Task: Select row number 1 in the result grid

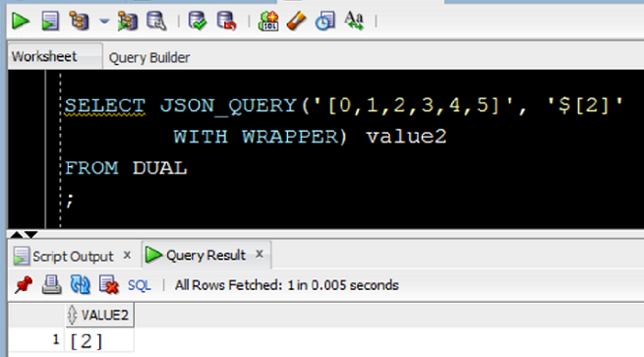Action: click(x=56, y=339)
